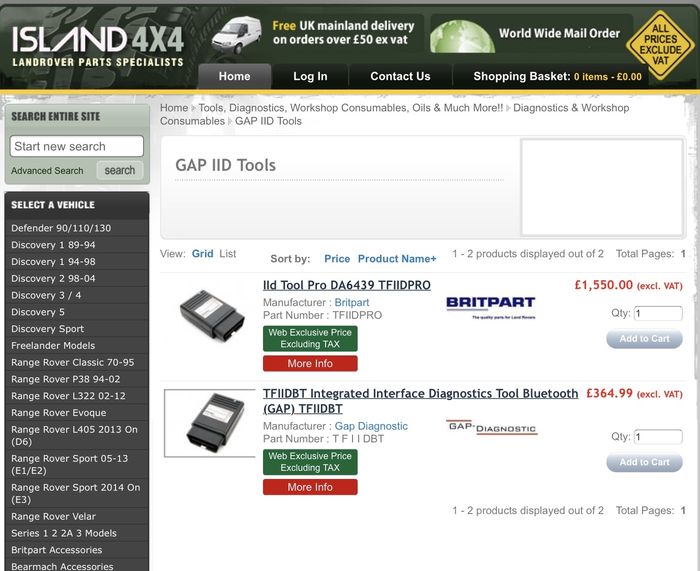Click the £1,550.00 price text

[x=604, y=285]
